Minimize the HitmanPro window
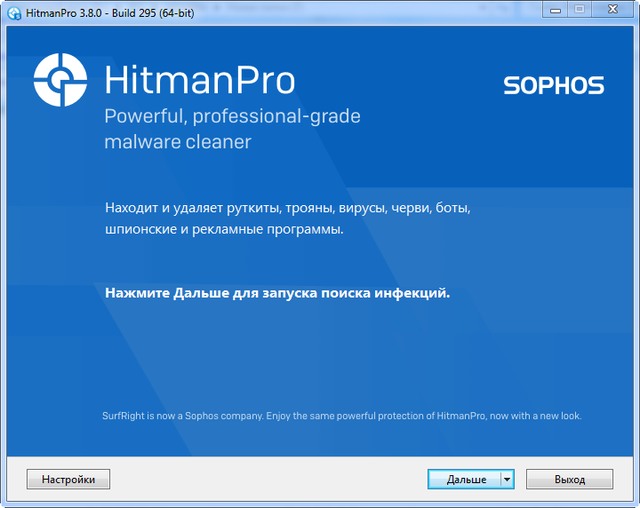 click(x=555, y=10)
